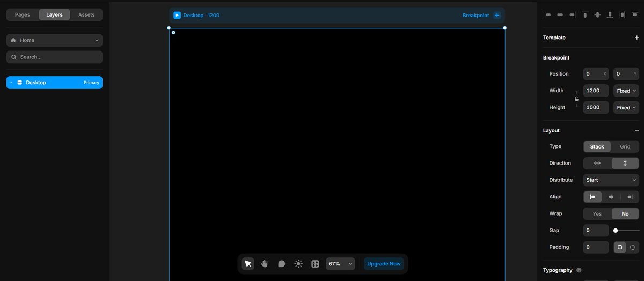Click the minus icon on the Layout section
Screen dimensions: 644x281
[x=636, y=130]
